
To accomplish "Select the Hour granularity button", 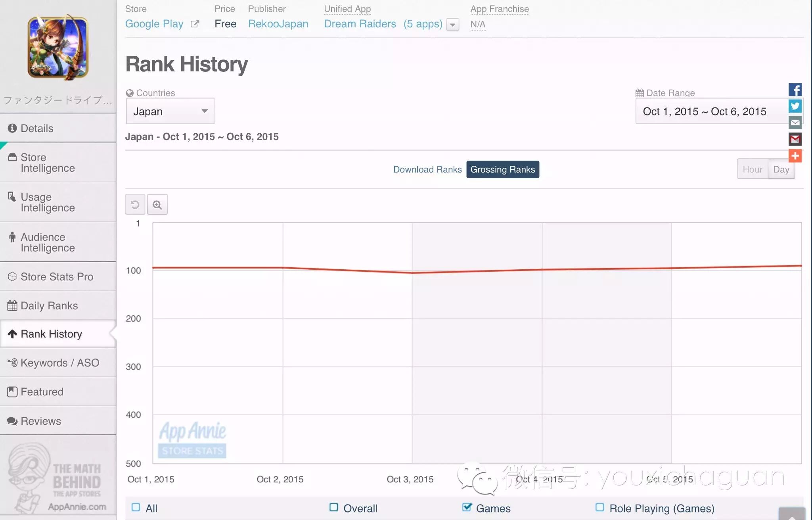I will tap(752, 169).
